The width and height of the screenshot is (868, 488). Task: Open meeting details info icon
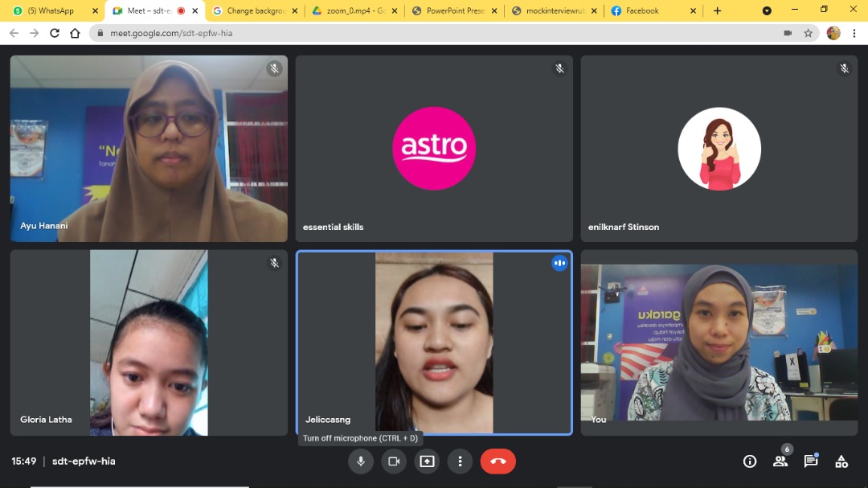click(x=750, y=461)
